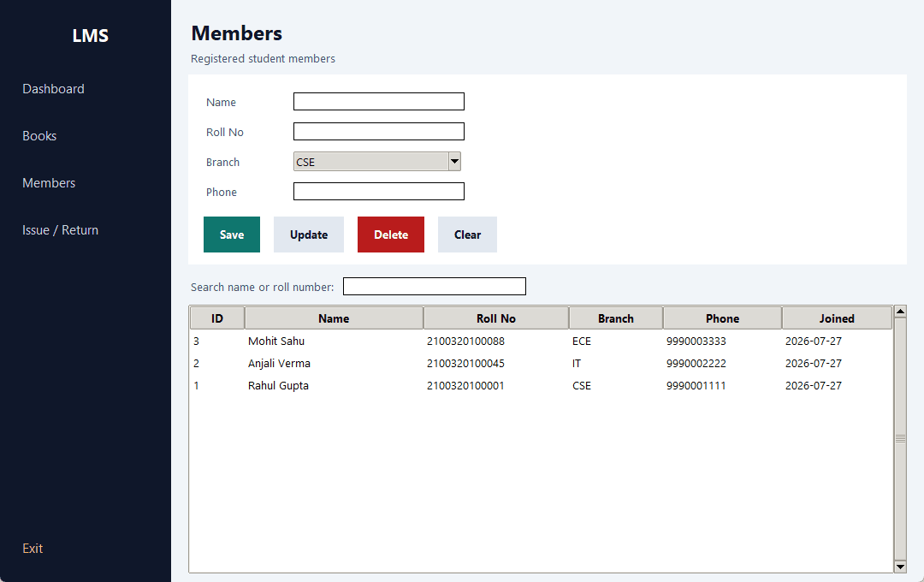Click roll number 2100320100001
This screenshot has width=924, height=582.
coord(465,386)
